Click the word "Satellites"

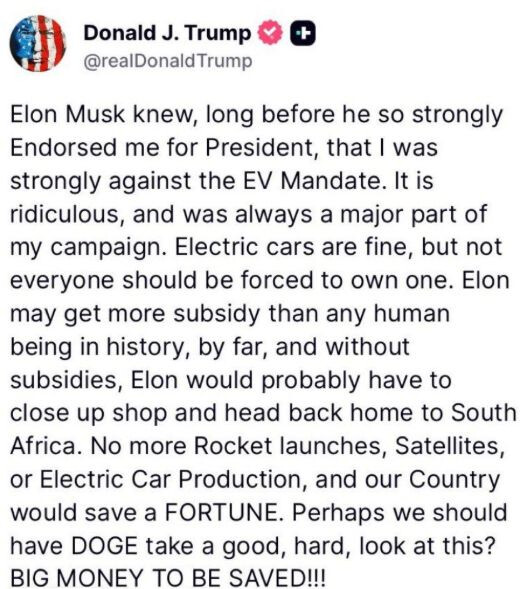click(x=450, y=446)
